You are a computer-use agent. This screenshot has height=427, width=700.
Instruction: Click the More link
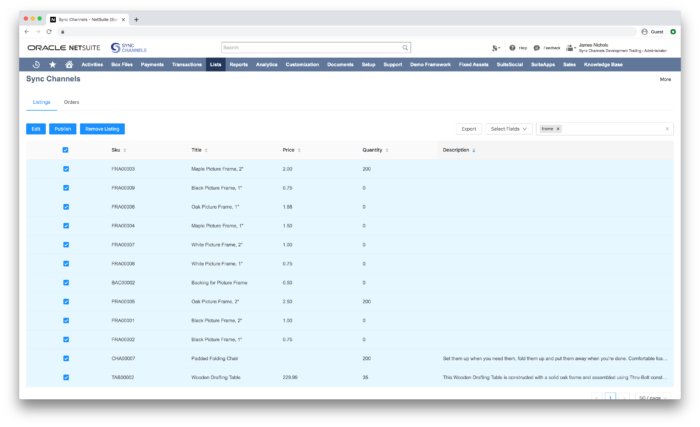[x=665, y=79]
